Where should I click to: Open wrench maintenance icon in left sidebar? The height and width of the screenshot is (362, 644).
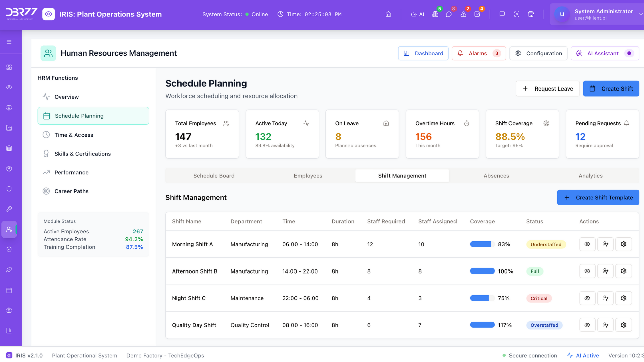9,209
